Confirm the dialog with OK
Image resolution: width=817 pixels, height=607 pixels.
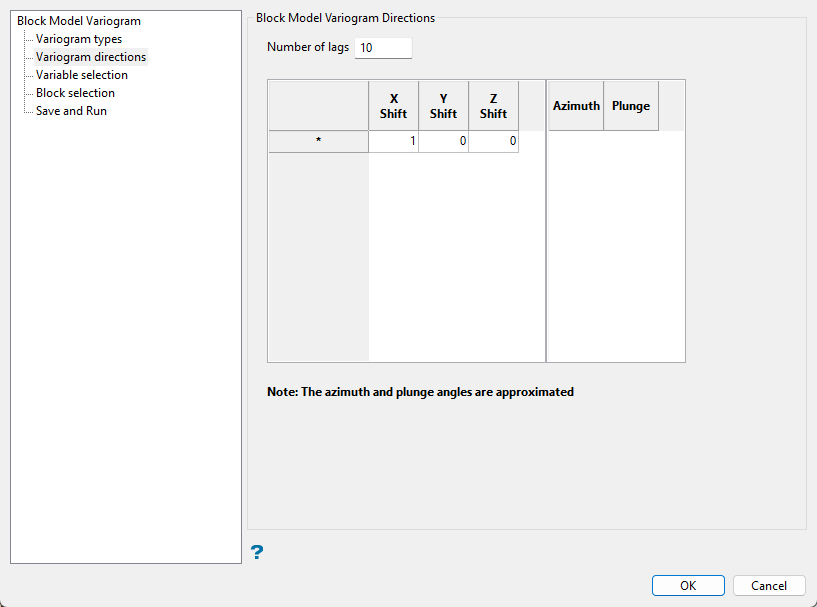(x=688, y=586)
